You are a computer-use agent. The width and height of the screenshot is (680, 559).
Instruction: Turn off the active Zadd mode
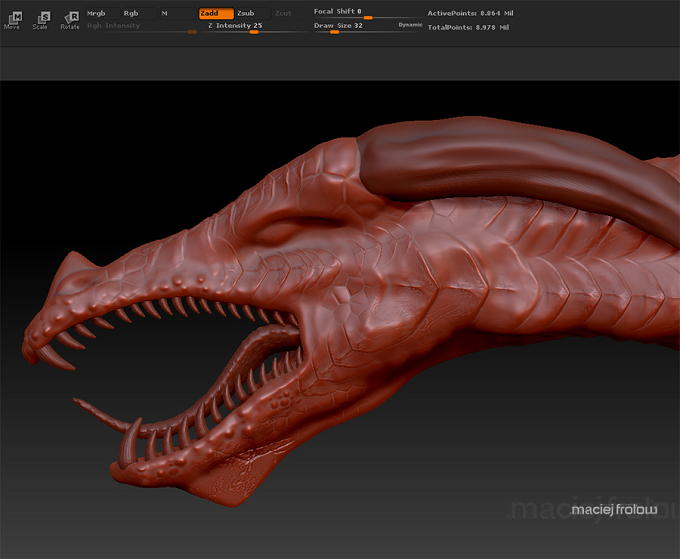click(216, 13)
